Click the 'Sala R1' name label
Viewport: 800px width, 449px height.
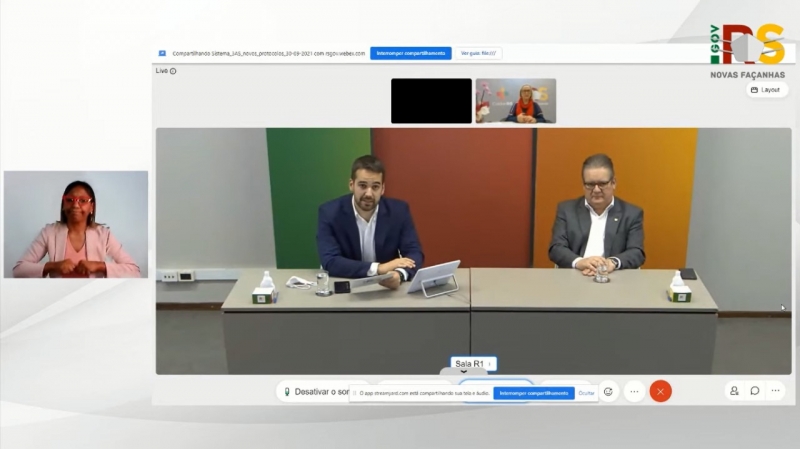click(x=469, y=364)
